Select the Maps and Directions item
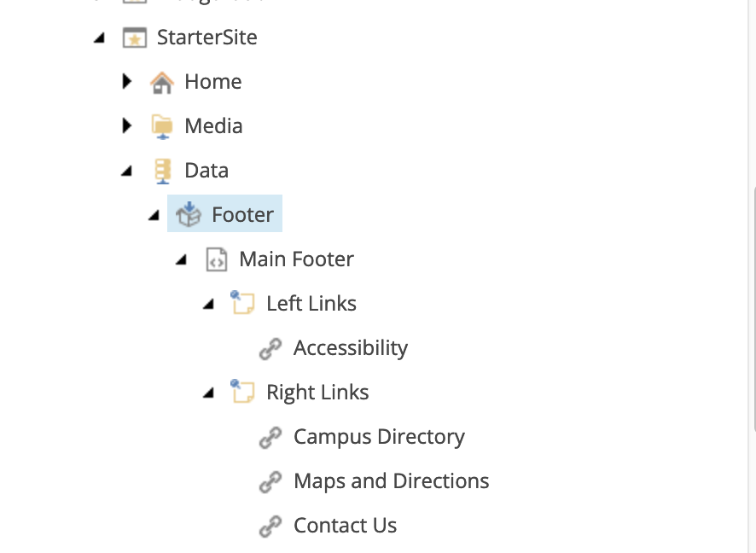Screen dimensions: 756x553 (x=391, y=480)
